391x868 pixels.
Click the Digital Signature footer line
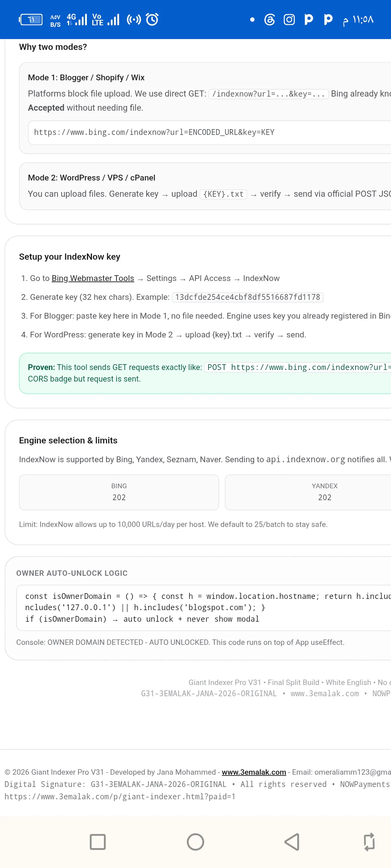tap(197, 784)
